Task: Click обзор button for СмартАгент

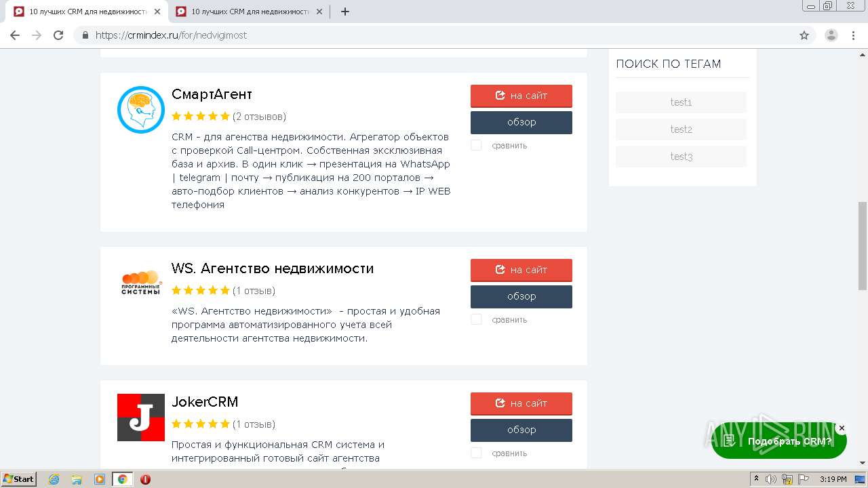Action: [x=521, y=122]
